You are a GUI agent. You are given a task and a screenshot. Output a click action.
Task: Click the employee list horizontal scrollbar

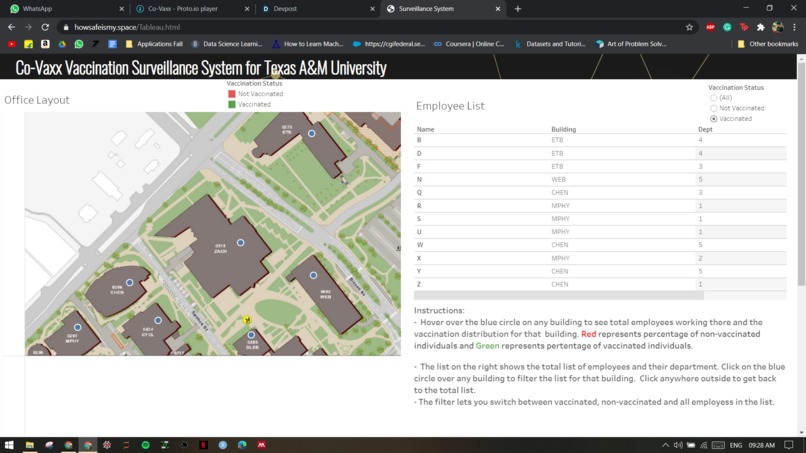coord(559,295)
